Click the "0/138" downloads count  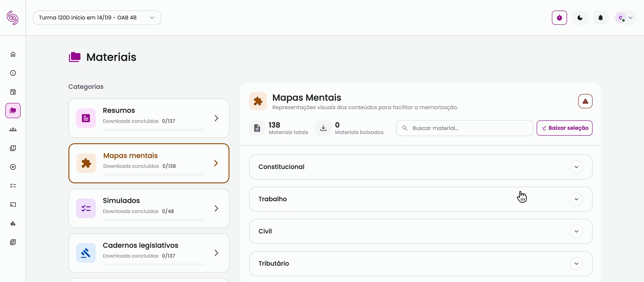tap(169, 166)
